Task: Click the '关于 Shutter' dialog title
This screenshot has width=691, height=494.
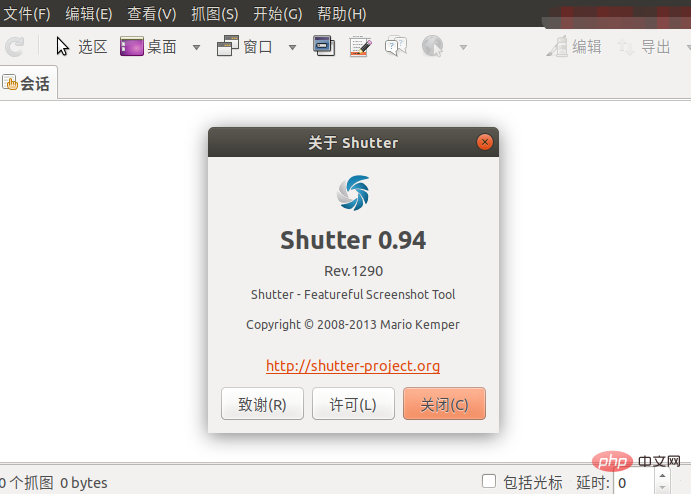Action: click(x=353, y=143)
